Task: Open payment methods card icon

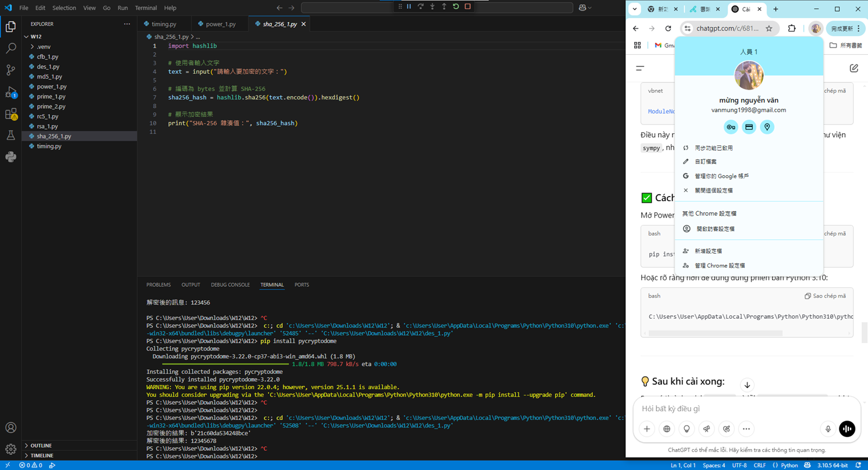Action: pos(749,127)
